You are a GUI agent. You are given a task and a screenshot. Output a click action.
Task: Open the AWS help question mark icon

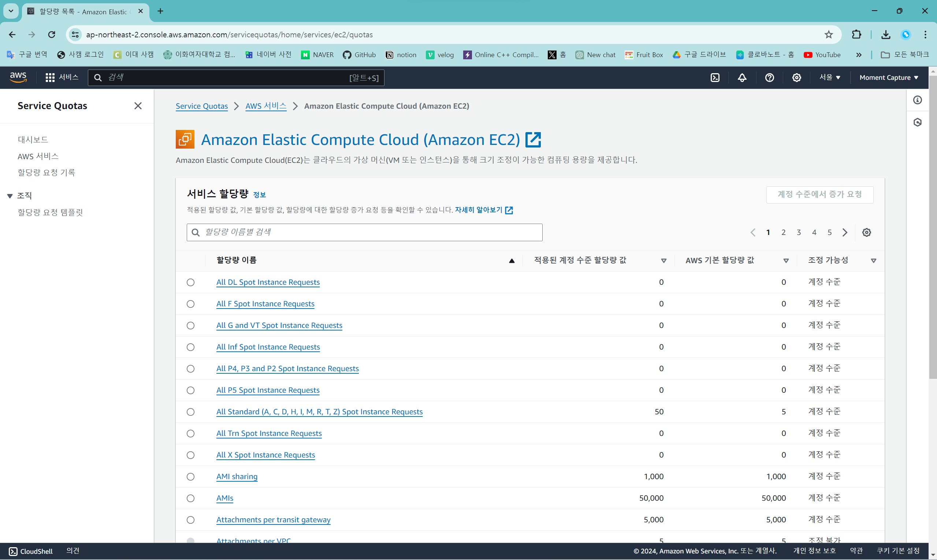coord(769,78)
